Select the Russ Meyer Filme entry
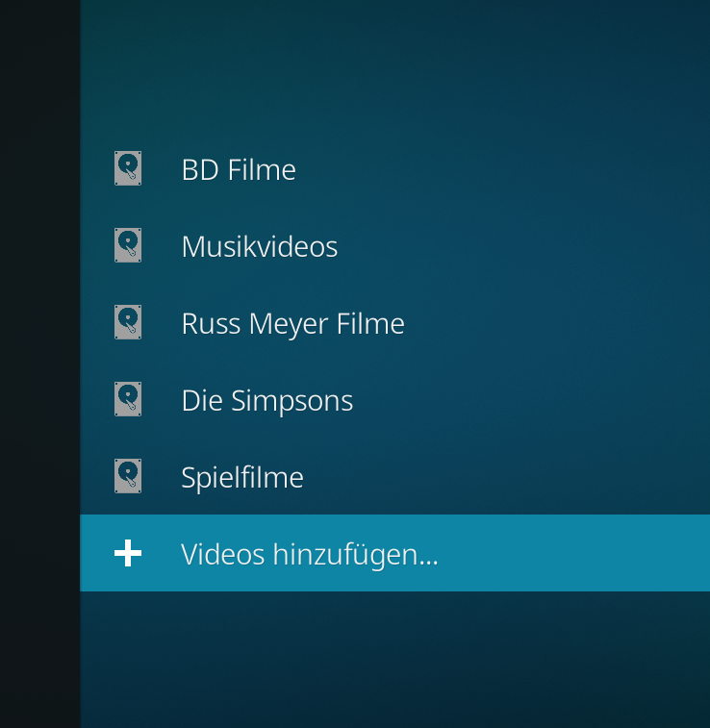710x728 pixels. click(394, 322)
